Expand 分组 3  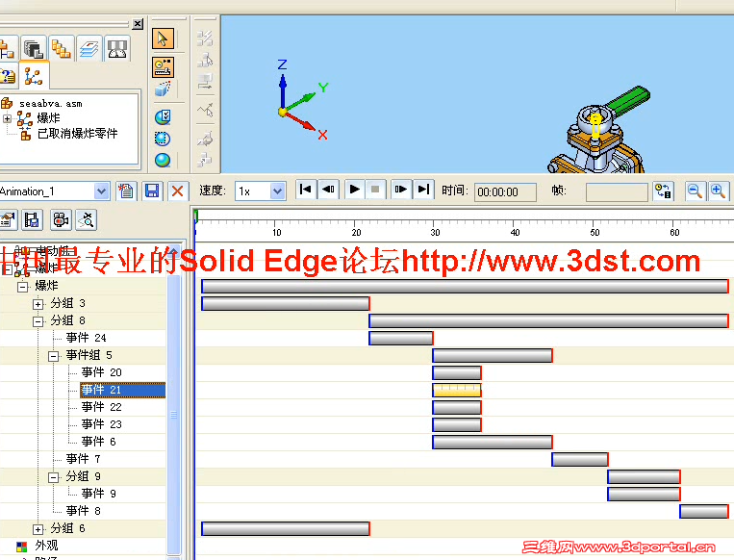coord(38,304)
